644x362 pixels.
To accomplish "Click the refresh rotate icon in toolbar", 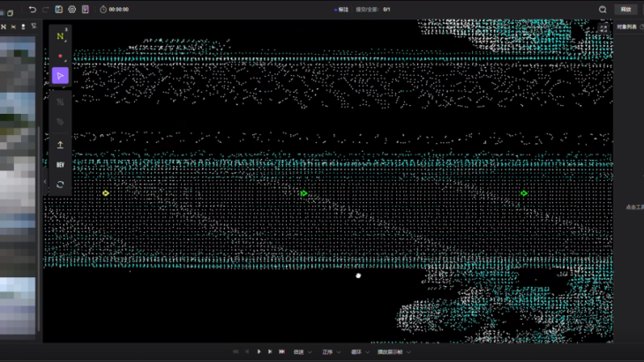I will pos(60,185).
